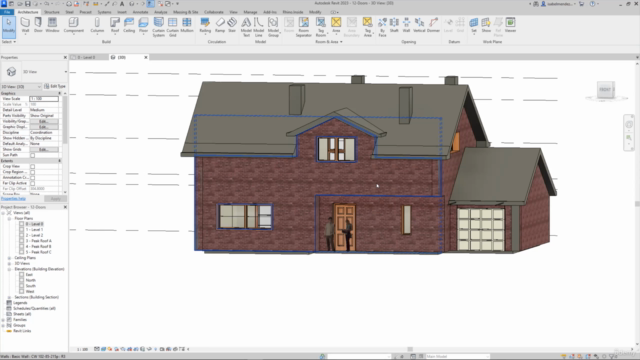Open the 3D View type selector dropdown

[66, 72]
